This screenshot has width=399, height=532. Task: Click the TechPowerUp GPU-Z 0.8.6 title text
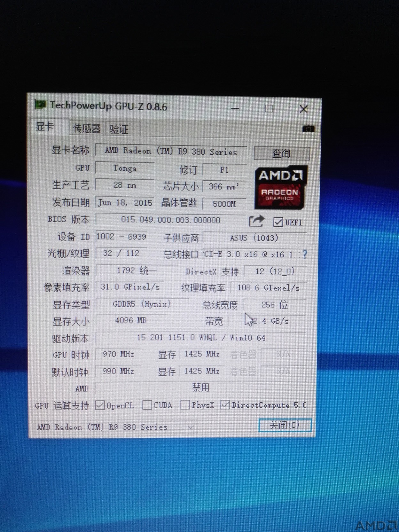pyautogui.click(x=108, y=106)
